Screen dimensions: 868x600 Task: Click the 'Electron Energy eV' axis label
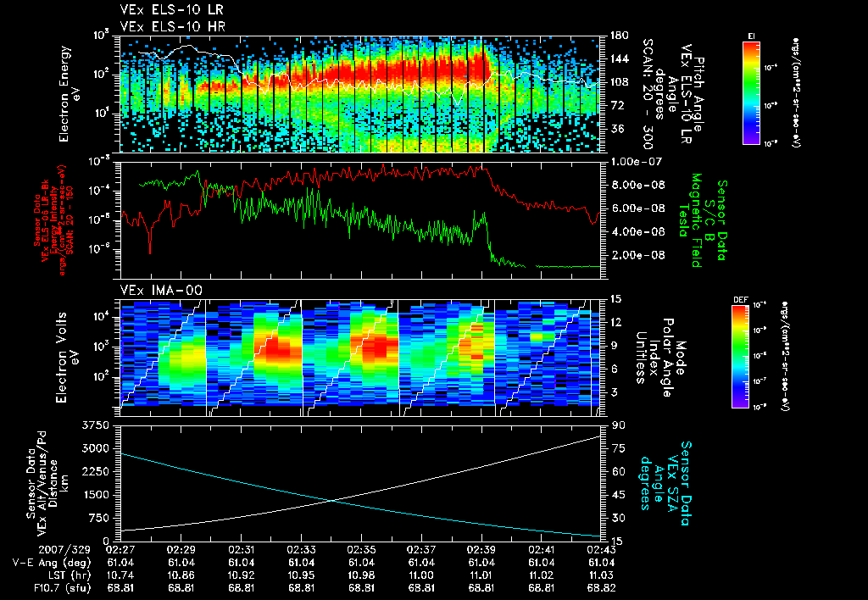(70, 93)
